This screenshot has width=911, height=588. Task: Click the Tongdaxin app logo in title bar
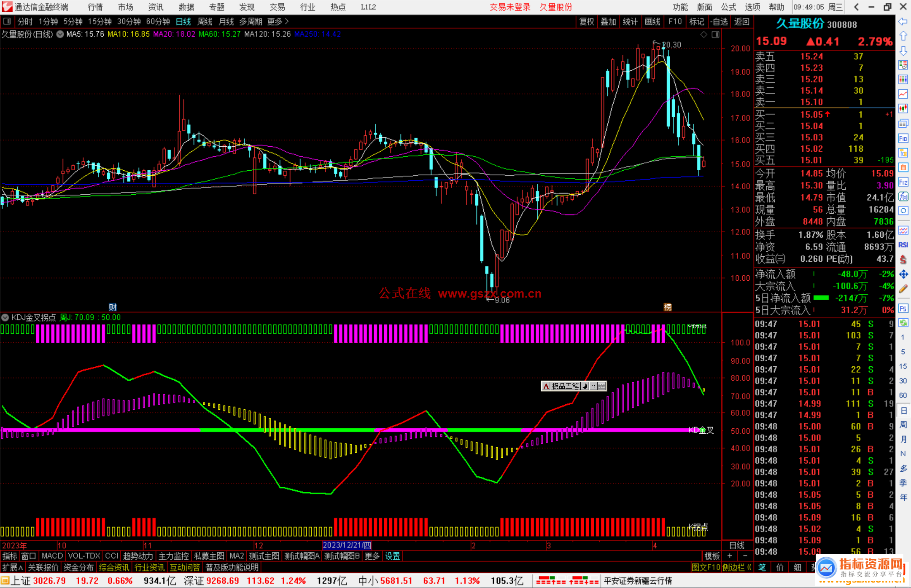[7, 7]
